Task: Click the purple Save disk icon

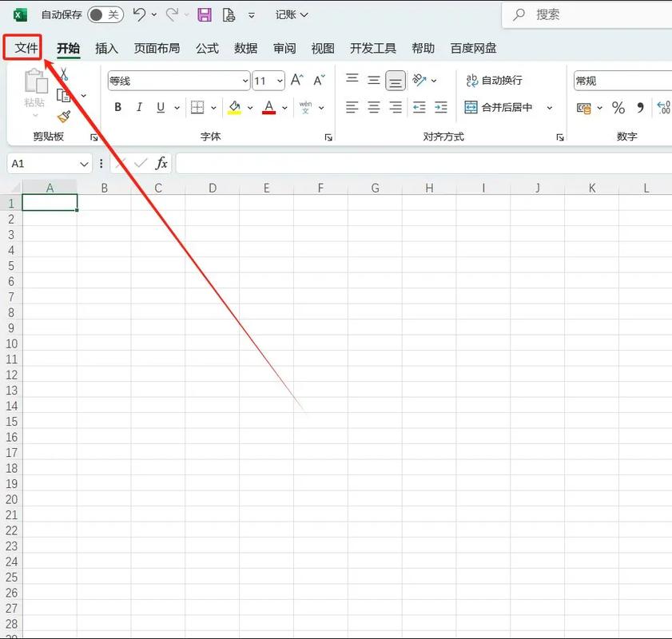Action: point(205,15)
